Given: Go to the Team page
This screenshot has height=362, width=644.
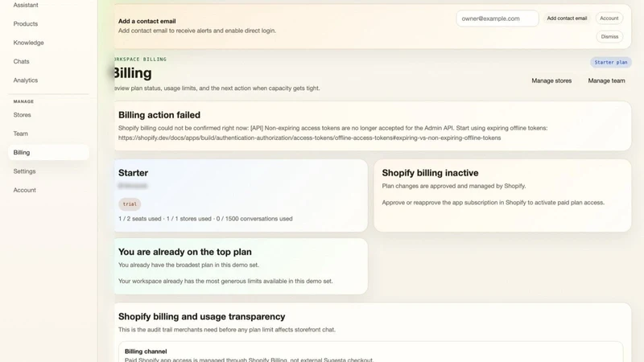Looking at the screenshot, I should (x=21, y=134).
